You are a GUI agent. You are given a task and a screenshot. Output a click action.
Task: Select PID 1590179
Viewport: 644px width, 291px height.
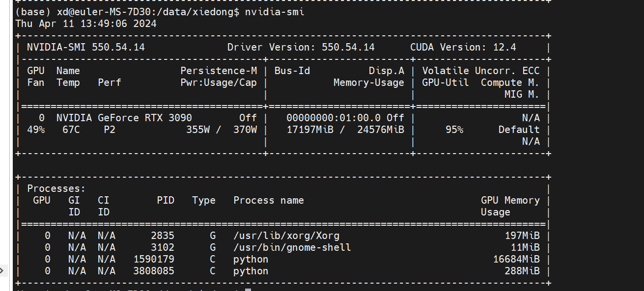point(154,259)
